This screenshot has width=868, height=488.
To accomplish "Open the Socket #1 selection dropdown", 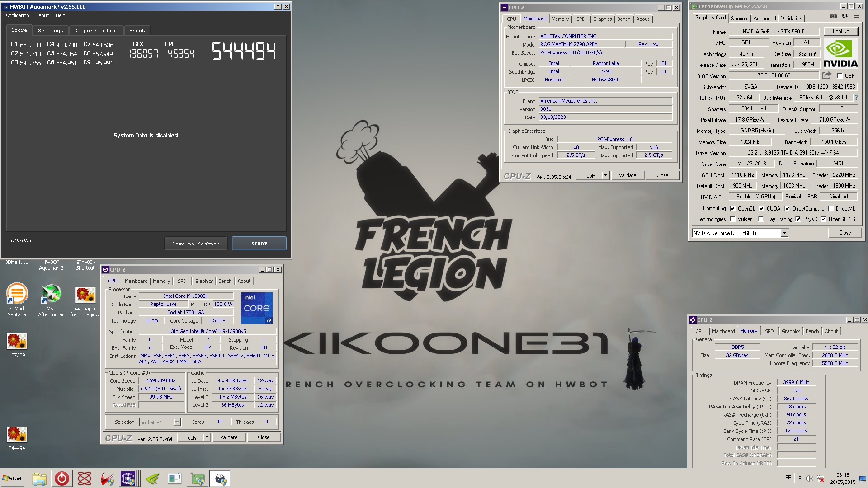I will (177, 422).
